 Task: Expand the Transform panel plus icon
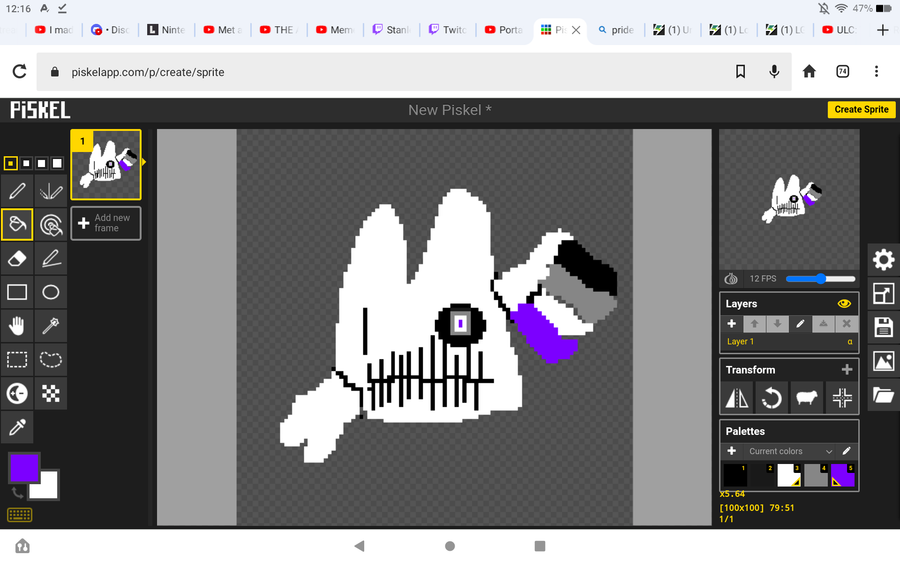click(847, 370)
